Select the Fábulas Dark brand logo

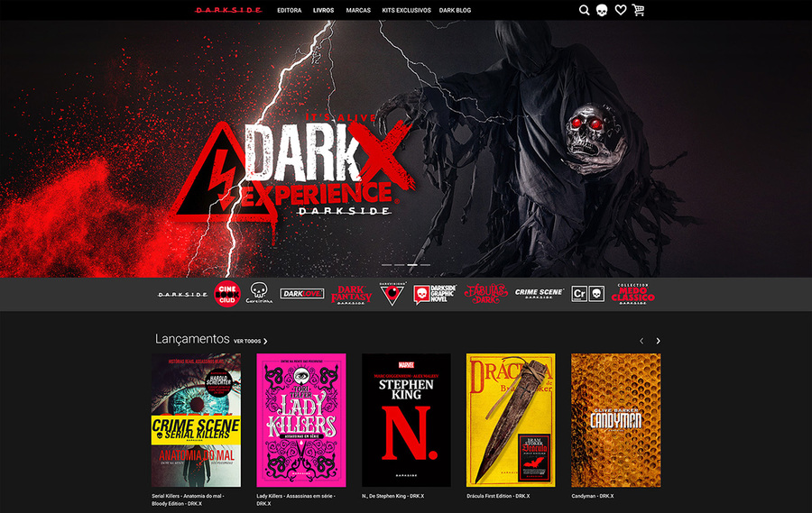485,294
